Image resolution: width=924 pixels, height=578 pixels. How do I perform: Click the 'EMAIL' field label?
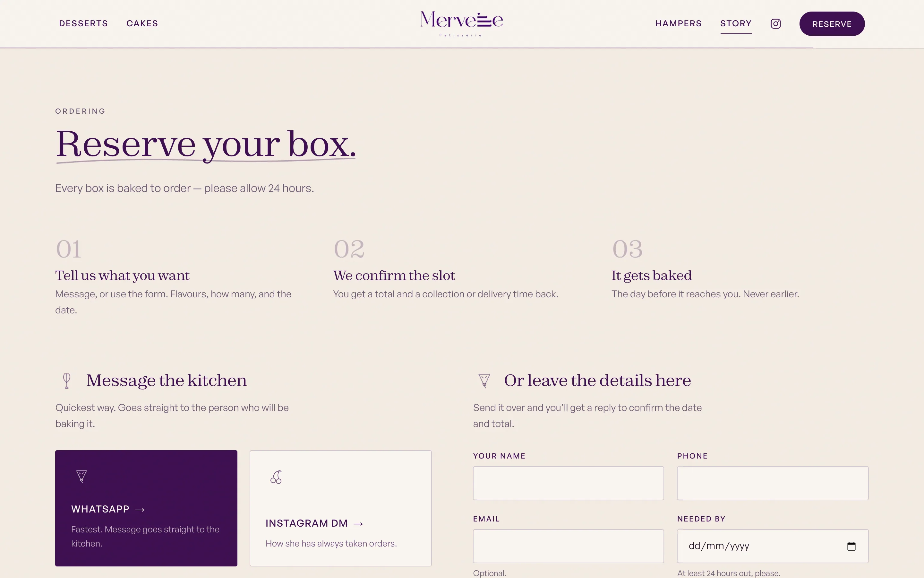[x=486, y=519]
